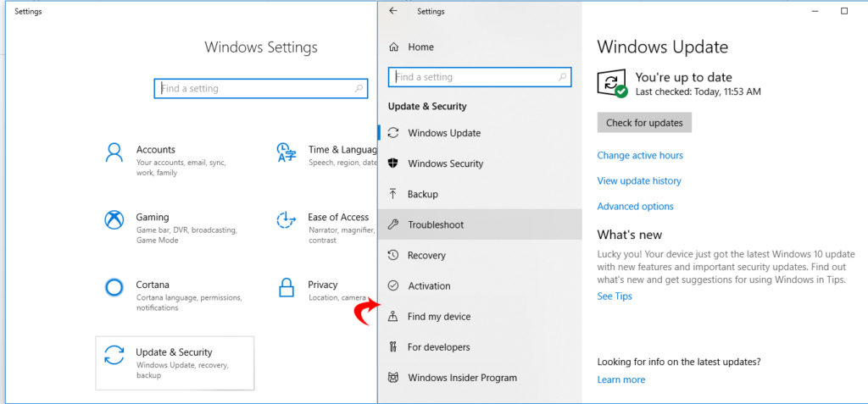Click the Ease of Access icon
868x404 pixels.
click(x=287, y=220)
